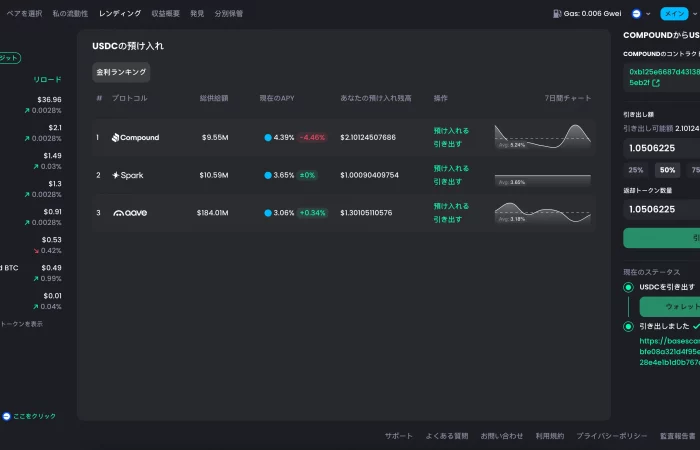Click the +0.34% change badge
Image resolution: width=700 pixels, height=450 pixels.
[x=312, y=213]
